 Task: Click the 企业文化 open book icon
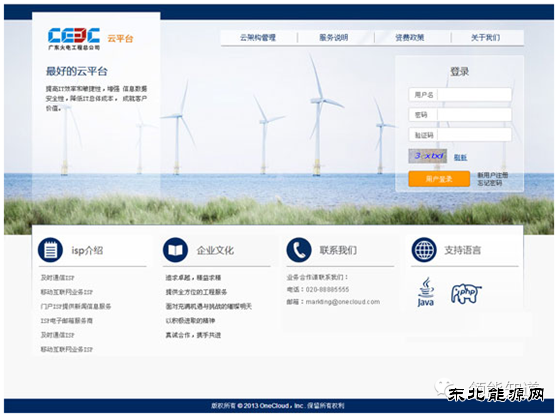coord(175,250)
